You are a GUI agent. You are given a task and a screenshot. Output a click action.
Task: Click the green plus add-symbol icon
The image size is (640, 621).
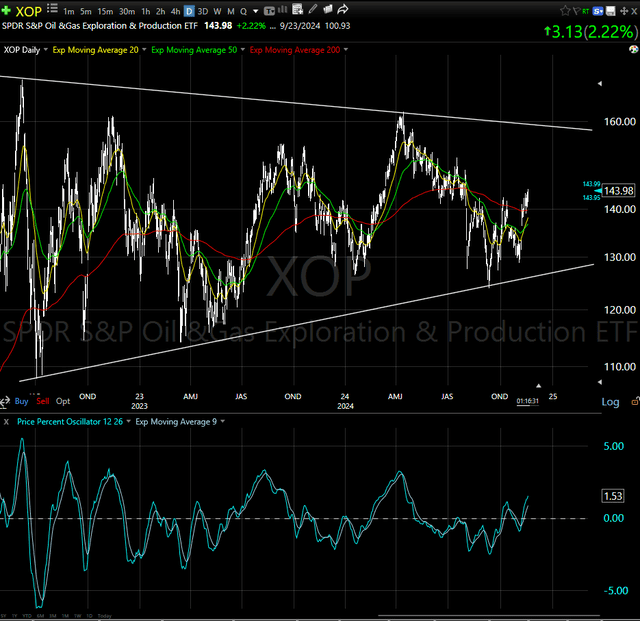6,10
